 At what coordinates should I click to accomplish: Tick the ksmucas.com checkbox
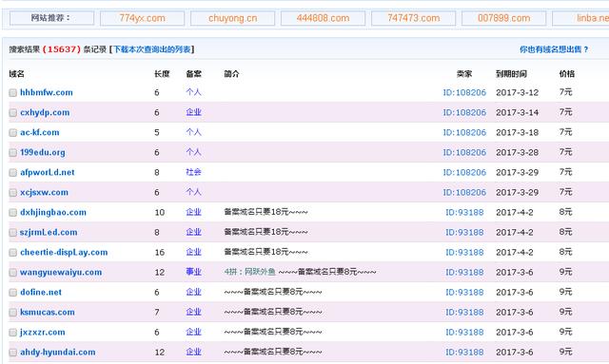12,313
